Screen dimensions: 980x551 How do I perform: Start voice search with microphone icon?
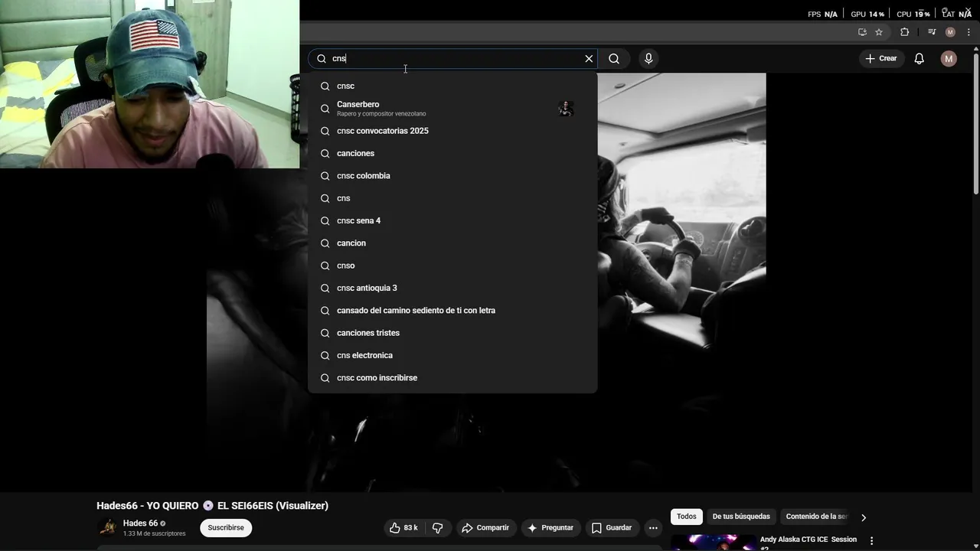point(648,59)
